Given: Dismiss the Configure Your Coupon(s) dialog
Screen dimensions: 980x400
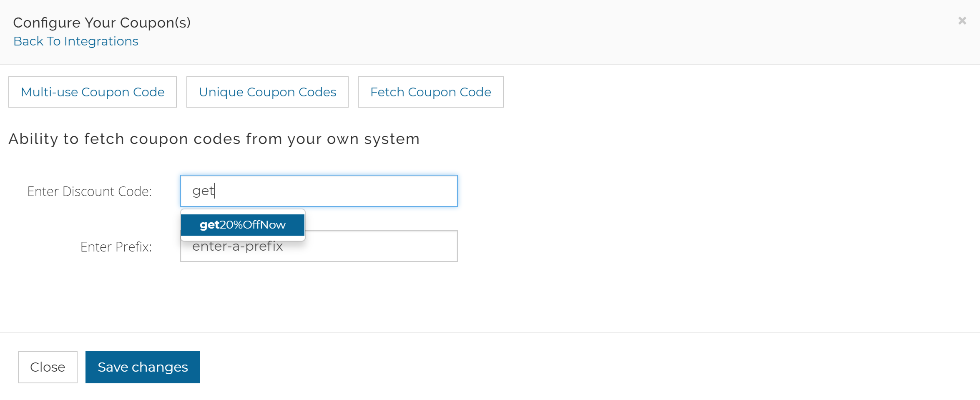Looking at the screenshot, I should coord(962,20).
